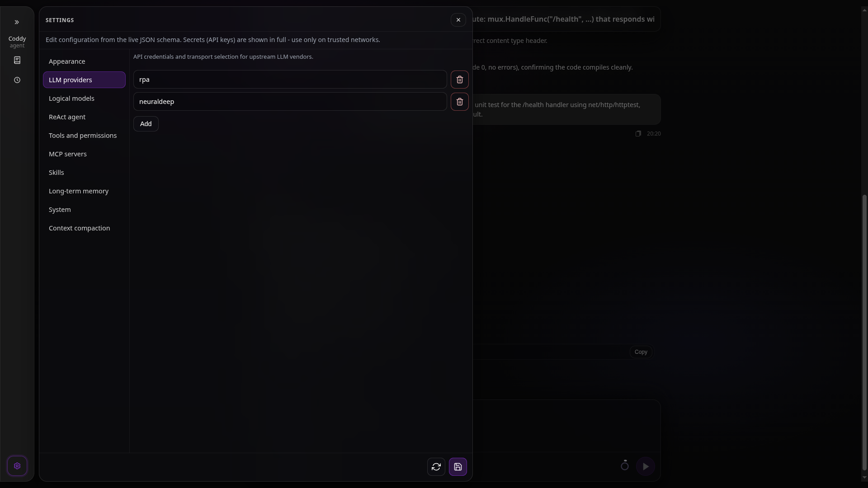Go to ReAct agent settings

[84, 117]
